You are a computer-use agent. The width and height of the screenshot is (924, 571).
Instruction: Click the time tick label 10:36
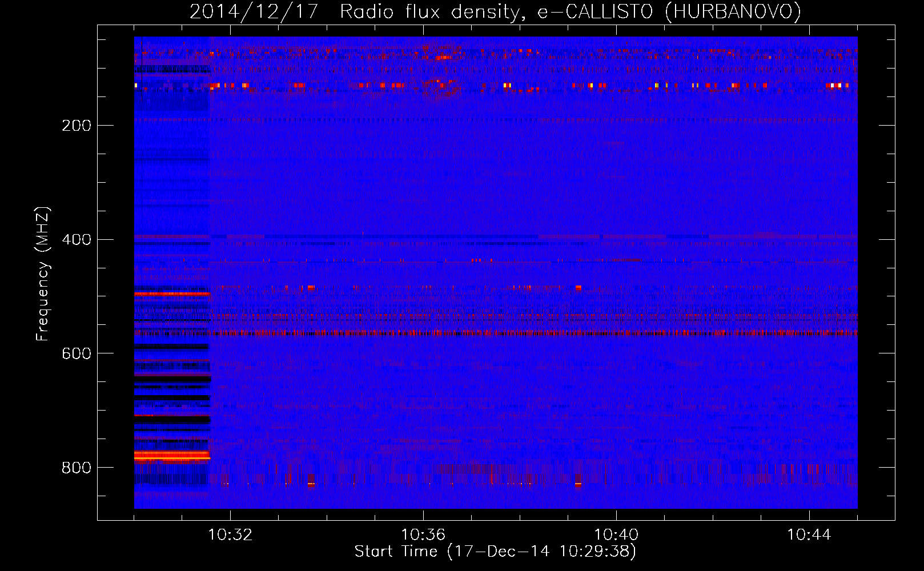423,535
